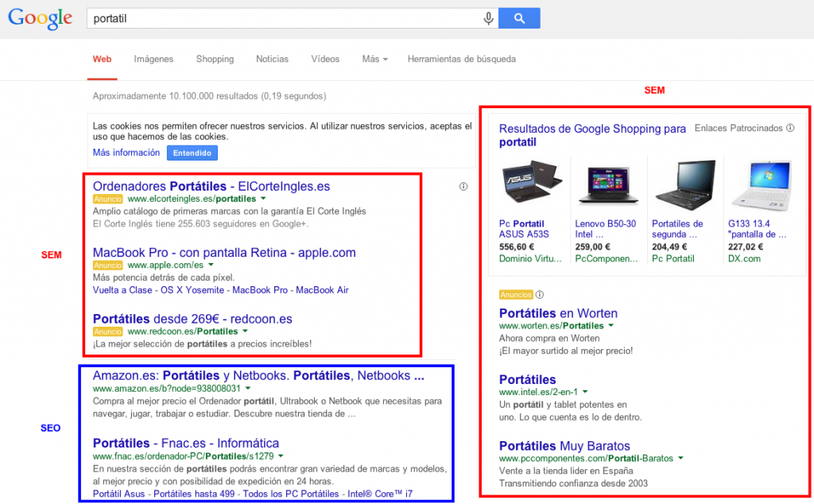Expand arrow next to amazon.es URL
Screen dimensions: 814x504
point(248,389)
